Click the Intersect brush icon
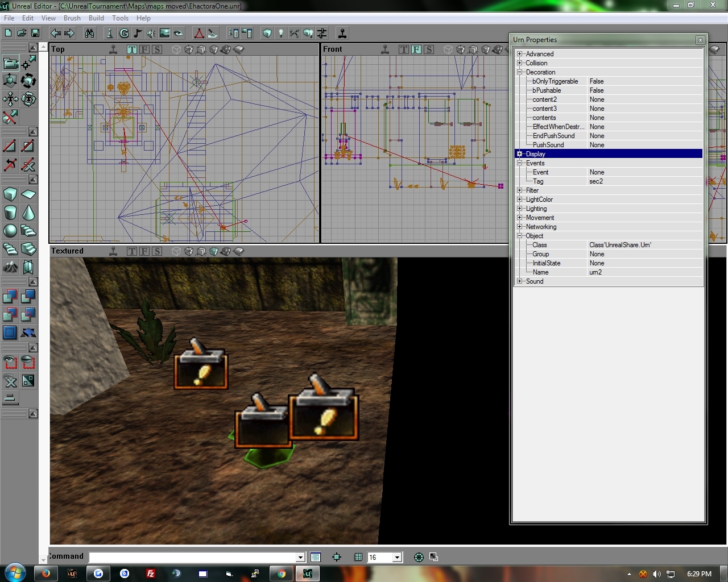The width and height of the screenshot is (728, 582). pos(10,314)
